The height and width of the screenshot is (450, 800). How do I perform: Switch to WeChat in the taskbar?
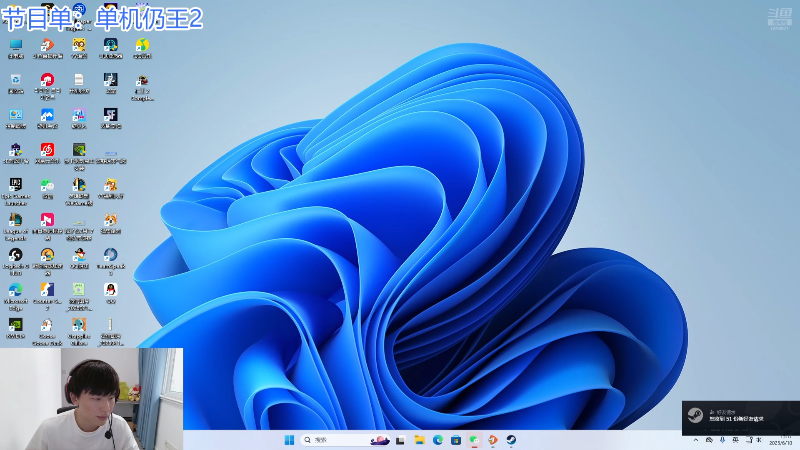pyautogui.click(x=474, y=440)
